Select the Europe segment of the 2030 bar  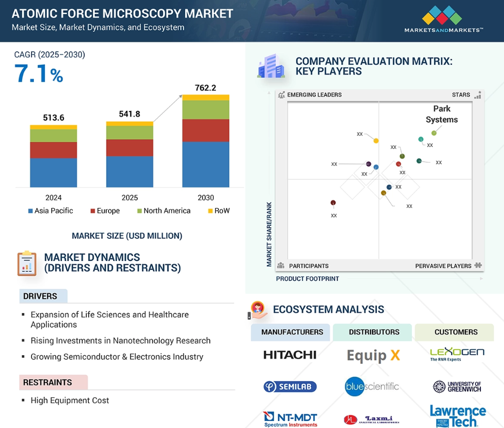tap(206, 130)
